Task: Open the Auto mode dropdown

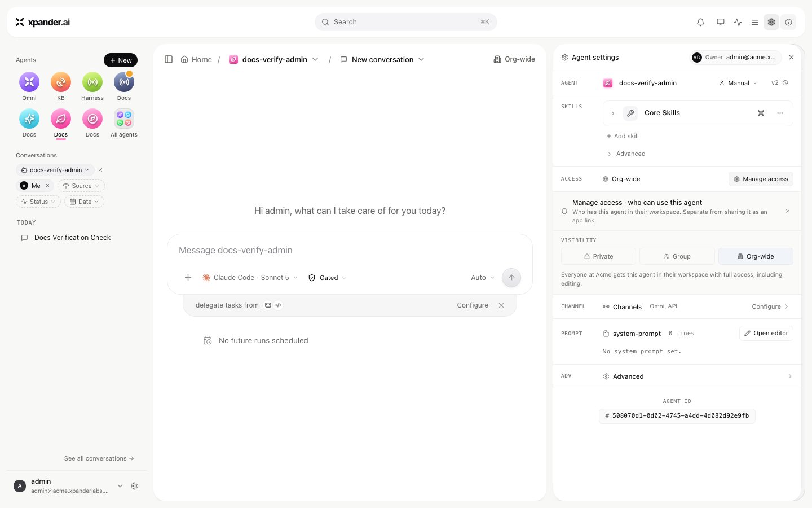Action: (483, 278)
